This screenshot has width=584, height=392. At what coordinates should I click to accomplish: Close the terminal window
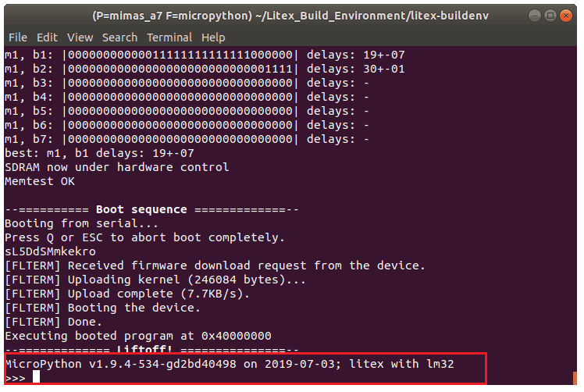565,15
